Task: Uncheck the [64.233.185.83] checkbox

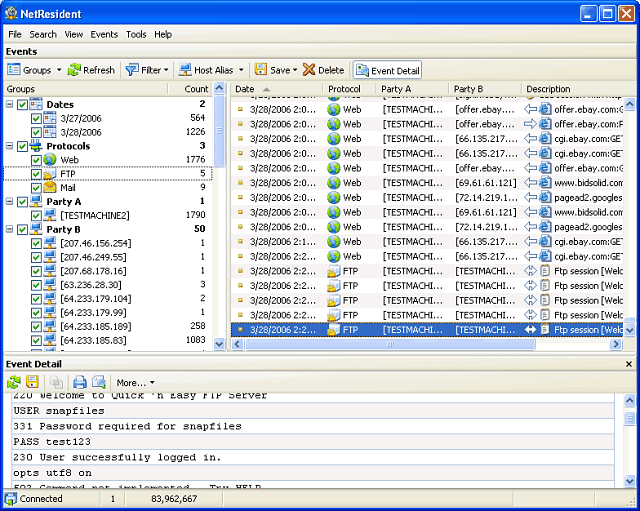Action: pos(36,340)
